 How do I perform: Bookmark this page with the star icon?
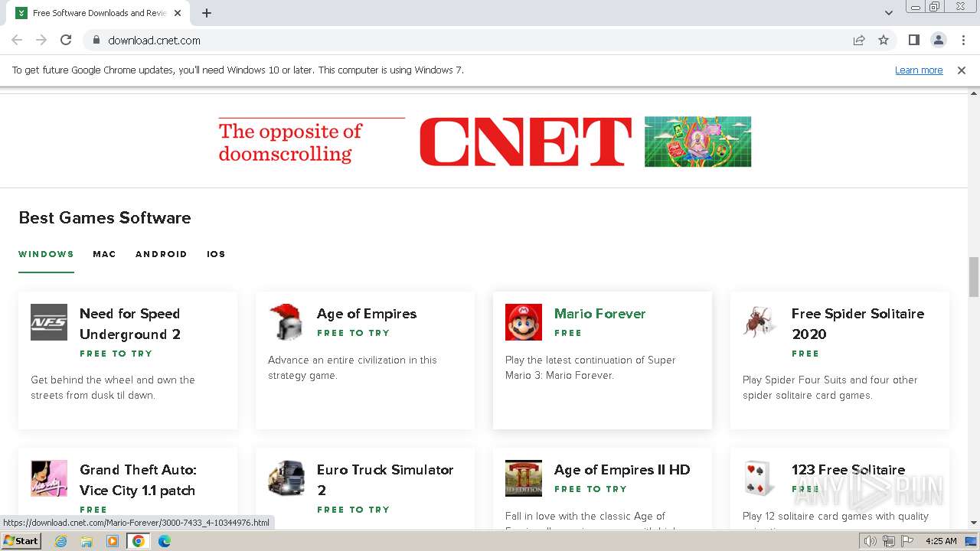pos(884,40)
